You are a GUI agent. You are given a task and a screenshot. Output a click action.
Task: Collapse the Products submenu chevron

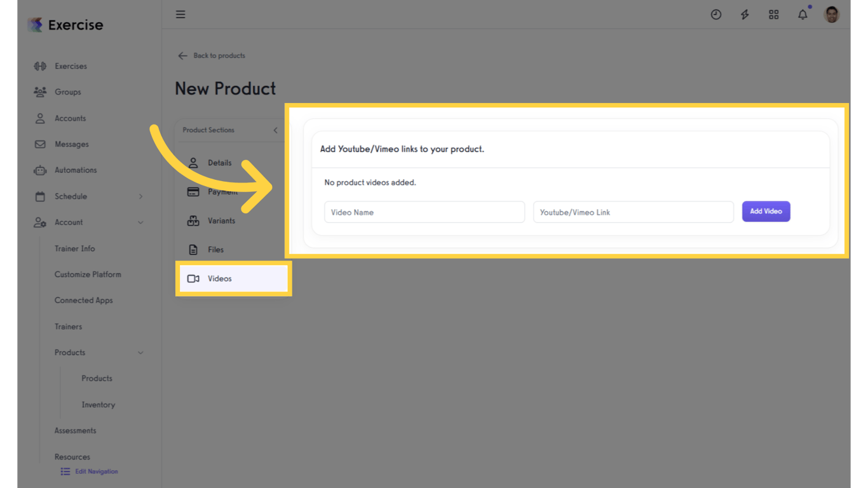[x=140, y=353]
